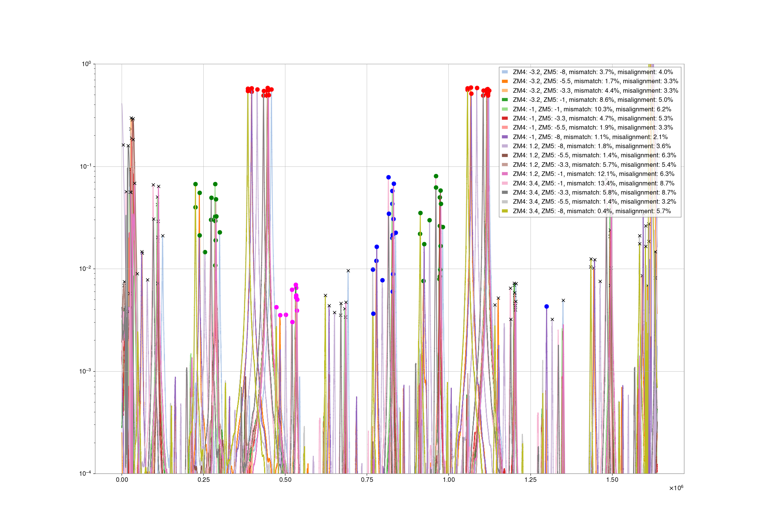The image size is (760, 532).
Task: Click the x-axis tick label "0.00"
Action: (x=122, y=480)
